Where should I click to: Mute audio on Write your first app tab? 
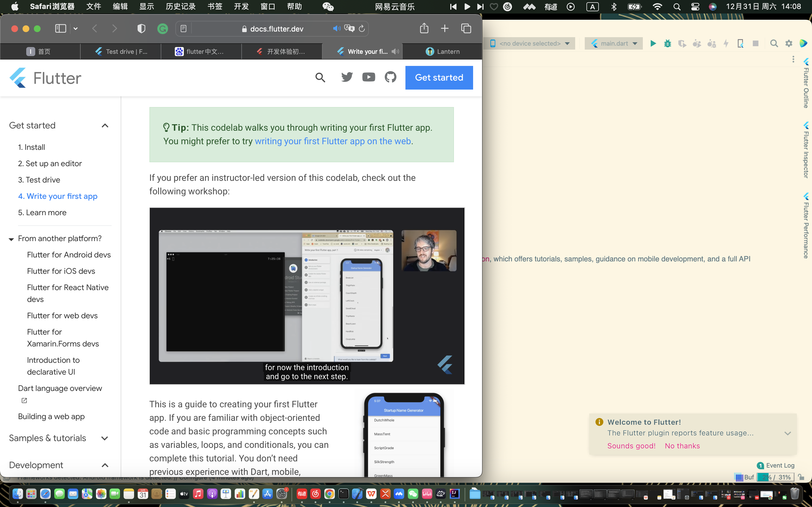[x=395, y=51]
